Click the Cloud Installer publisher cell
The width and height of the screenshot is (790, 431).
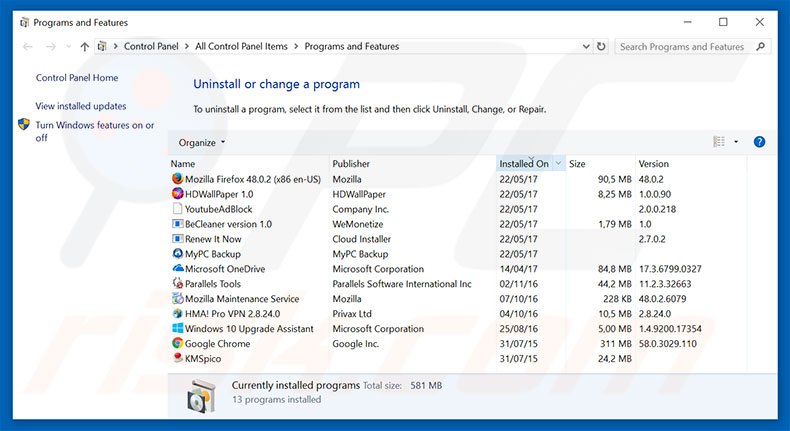click(x=361, y=239)
